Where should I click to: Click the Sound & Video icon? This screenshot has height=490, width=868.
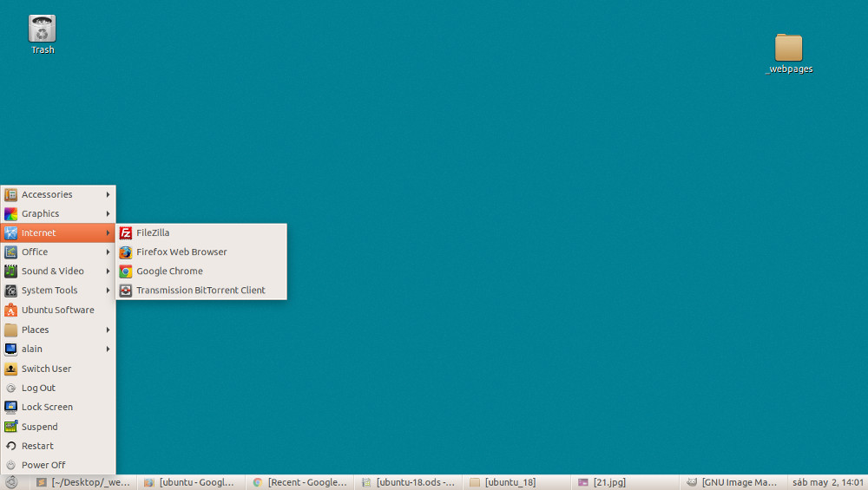tap(10, 271)
